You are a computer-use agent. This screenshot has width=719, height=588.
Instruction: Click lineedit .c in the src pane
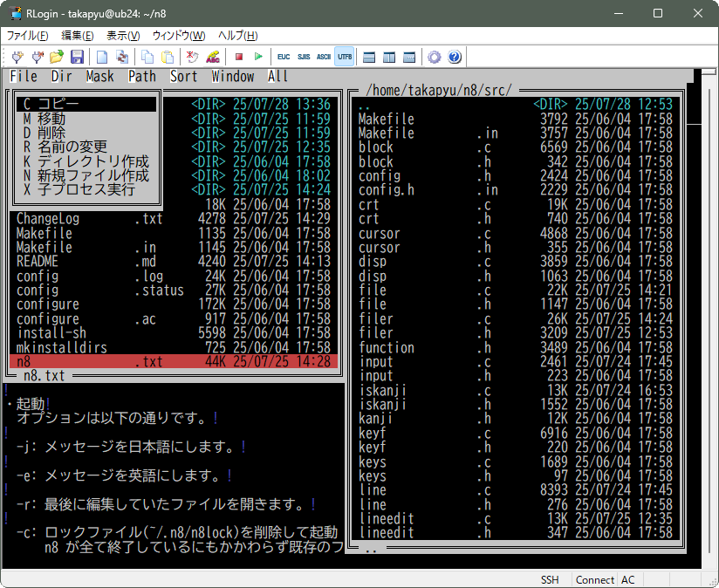coord(516,519)
